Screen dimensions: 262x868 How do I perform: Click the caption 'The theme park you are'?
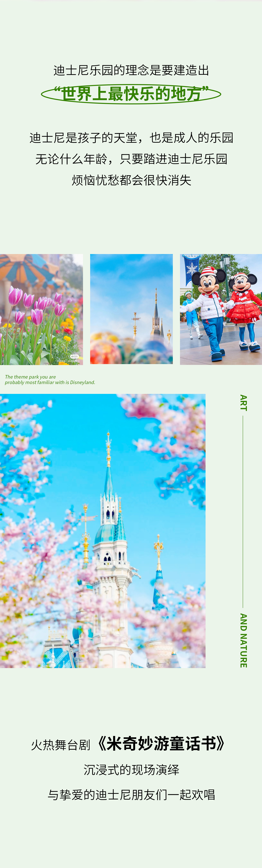tap(30, 377)
